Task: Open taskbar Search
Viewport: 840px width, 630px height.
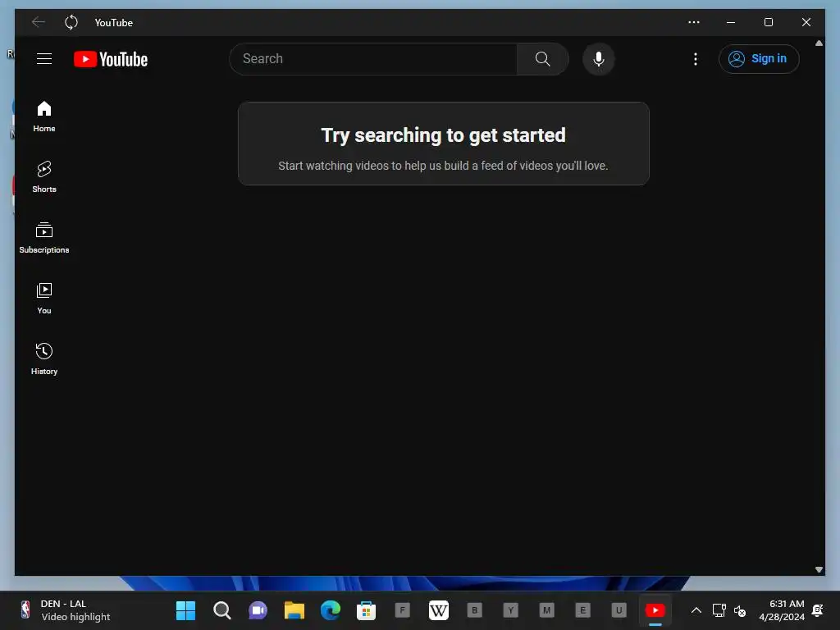Action: pos(221,610)
